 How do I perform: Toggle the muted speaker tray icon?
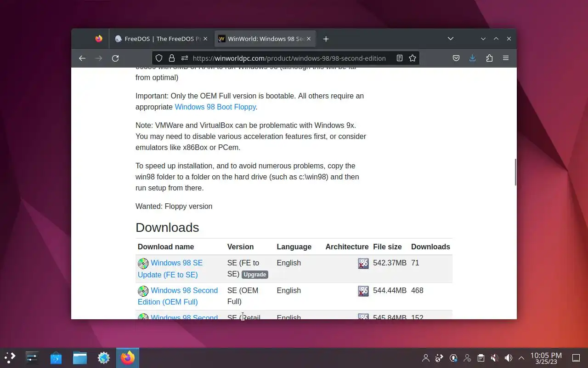point(495,357)
